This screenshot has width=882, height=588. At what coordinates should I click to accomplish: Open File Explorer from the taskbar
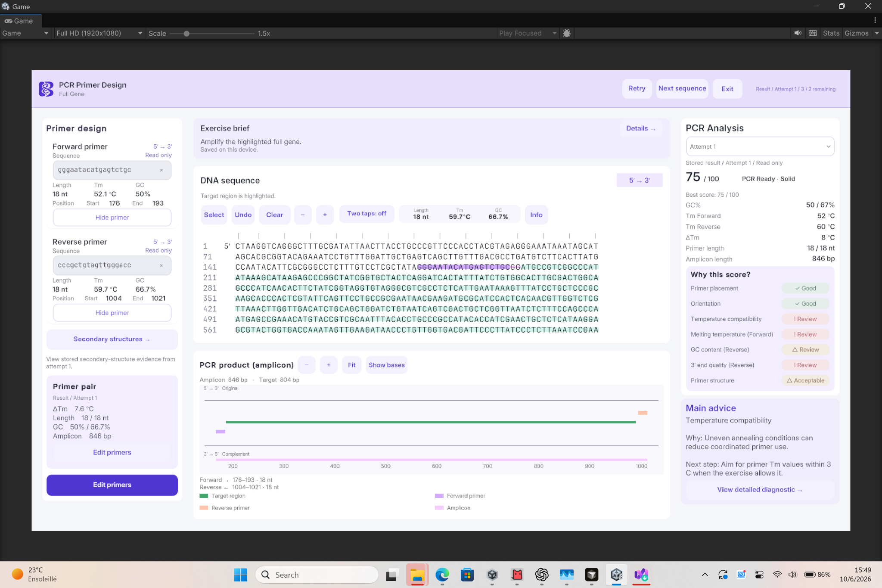417,575
